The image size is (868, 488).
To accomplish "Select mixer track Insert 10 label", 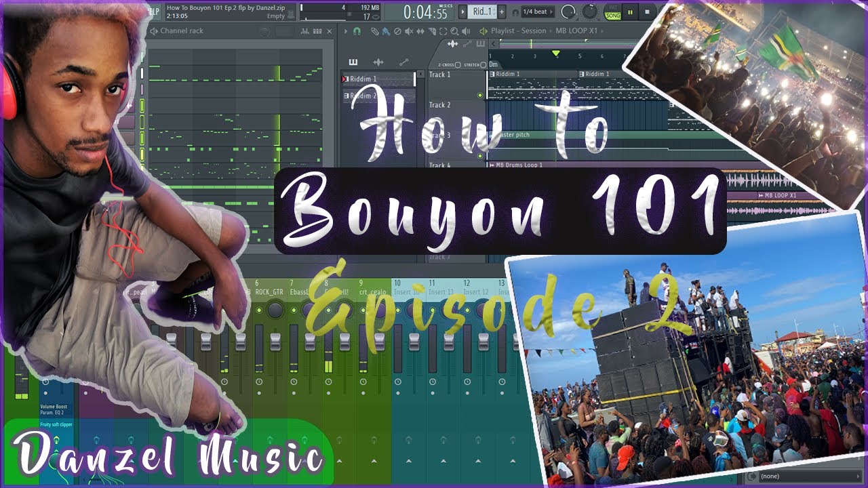I will (x=407, y=291).
